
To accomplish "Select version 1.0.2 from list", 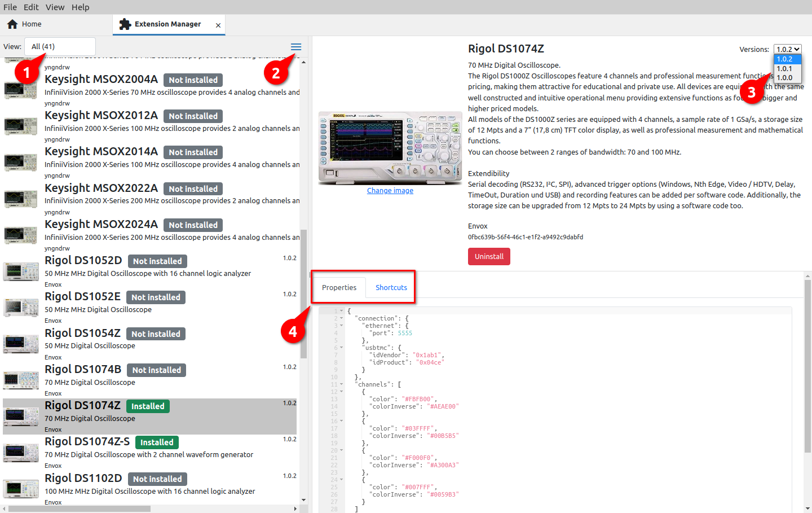I will [x=788, y=59].
